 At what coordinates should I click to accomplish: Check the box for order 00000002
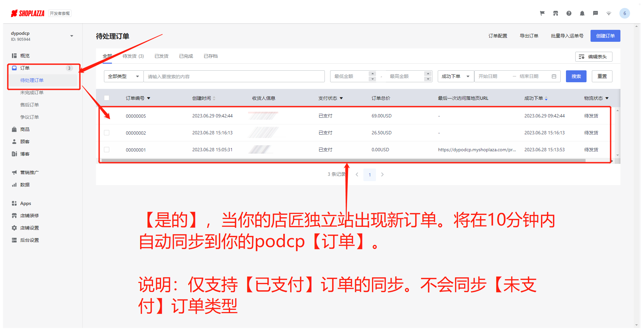coord(107,133)
